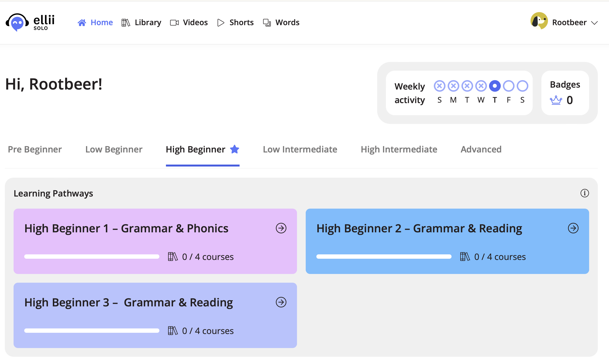Screen dimensions: 609x364
Task: Click the Library books icon in navbar
Action: coord(126,23)
